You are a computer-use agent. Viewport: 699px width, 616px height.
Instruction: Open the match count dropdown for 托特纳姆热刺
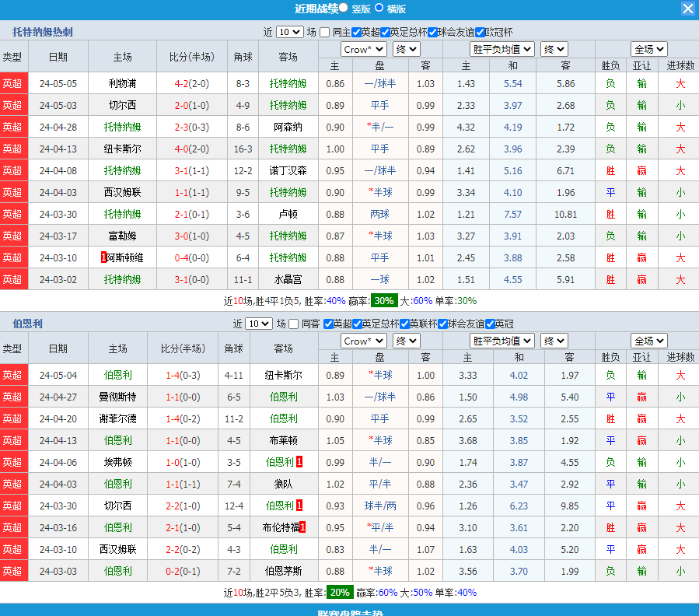(x=290, y=32)
